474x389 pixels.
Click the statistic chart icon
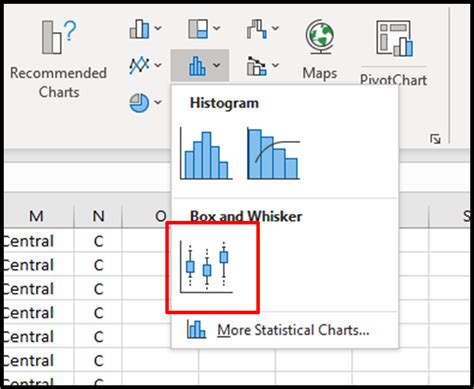[x=197, y=66]
